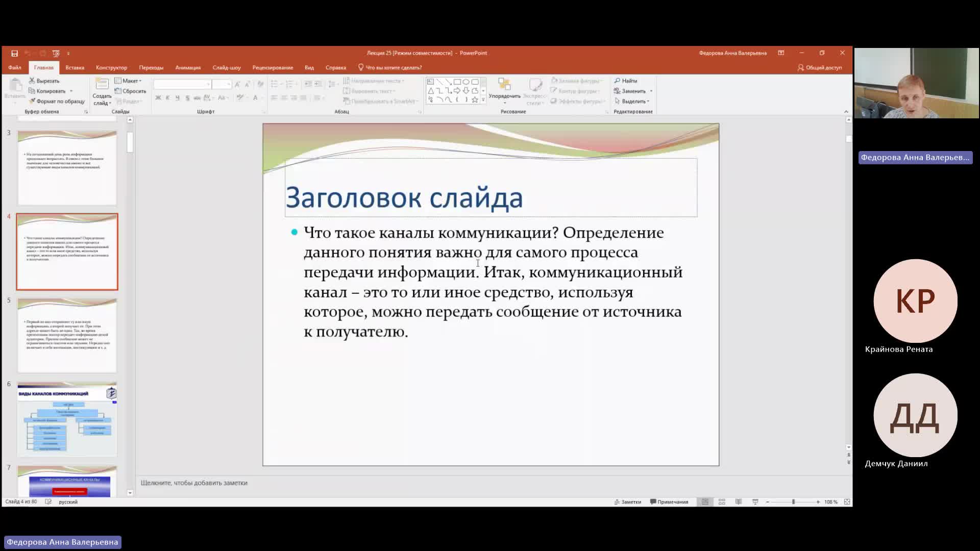Expand the Копировать dropdown arrow

click(71, 91)
